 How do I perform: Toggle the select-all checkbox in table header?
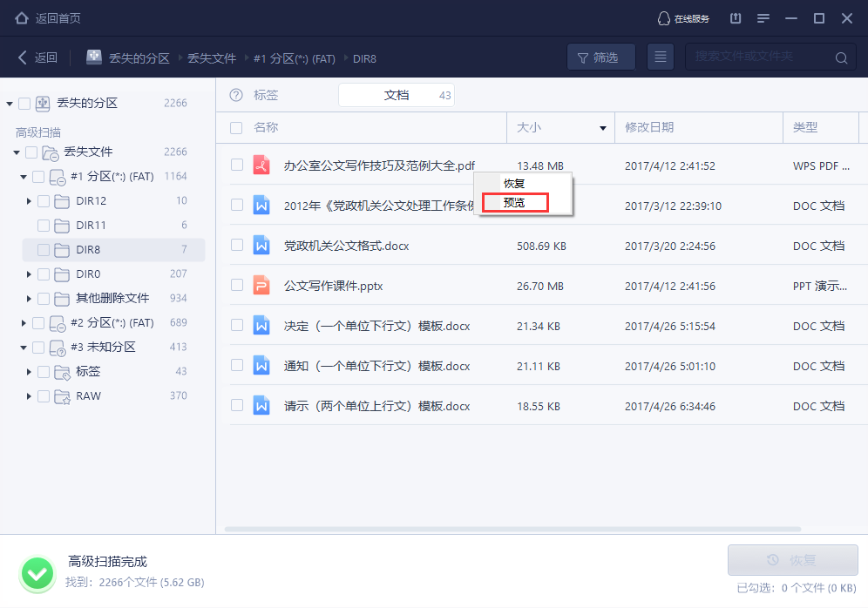point(234,127)
